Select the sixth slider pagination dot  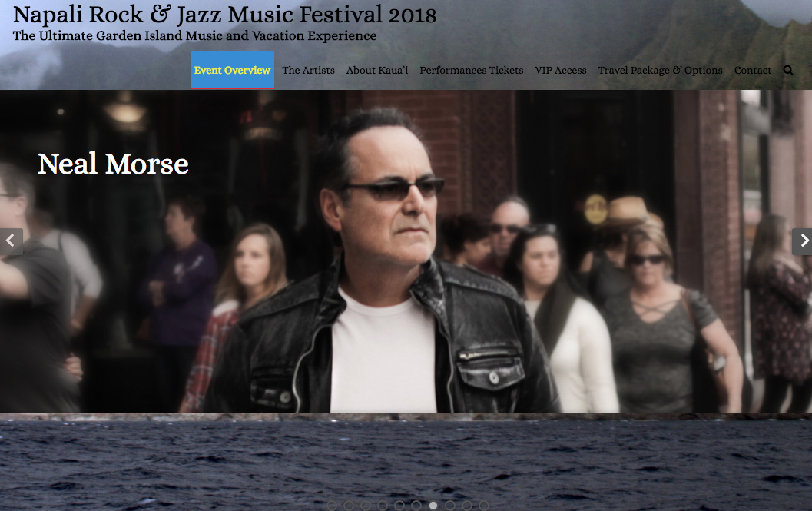tap(416, 506)
